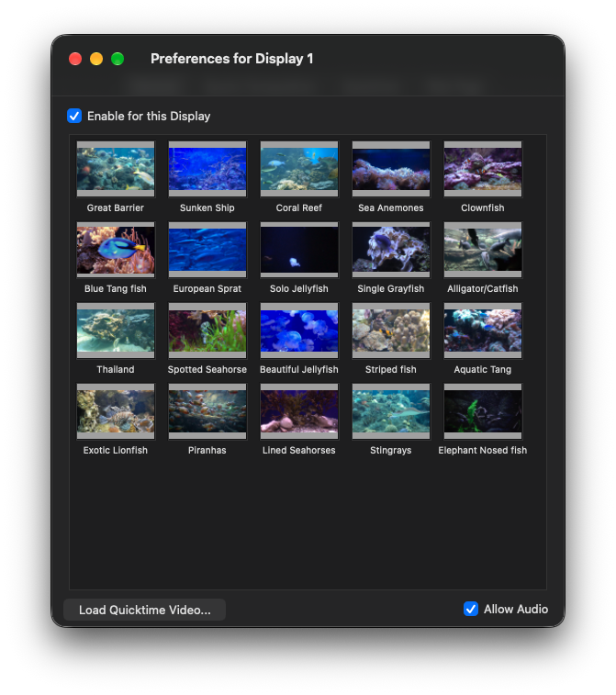This screenshot has width=616, height=695.
Task: Select the Sea Anemones thumbnail
Action: click(391, 169)
